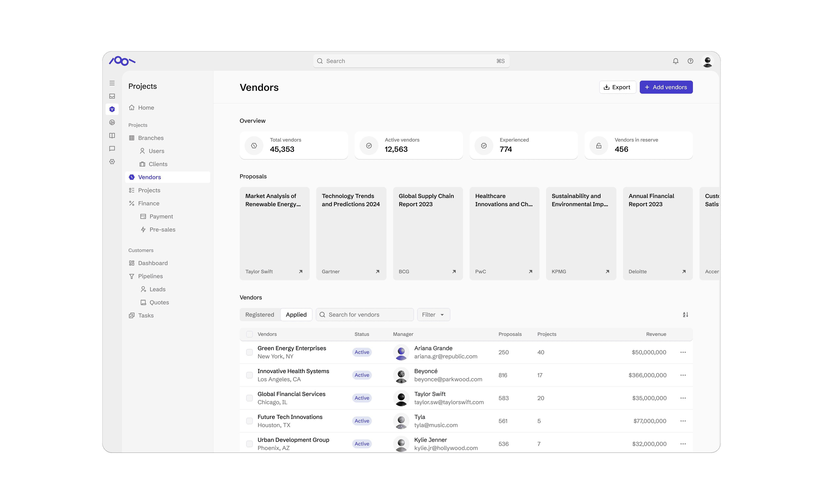Collapse the Finance section in the sidebar
823x504 pixels.
(149, 203)
